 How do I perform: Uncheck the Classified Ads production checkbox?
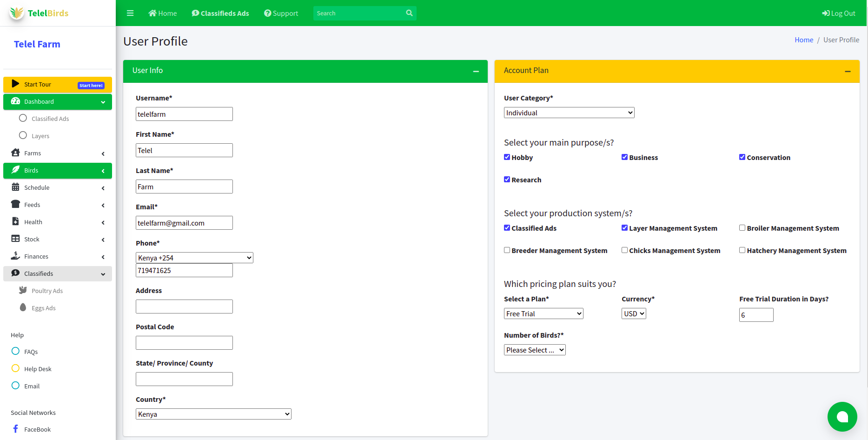click(x=507, y=228)
